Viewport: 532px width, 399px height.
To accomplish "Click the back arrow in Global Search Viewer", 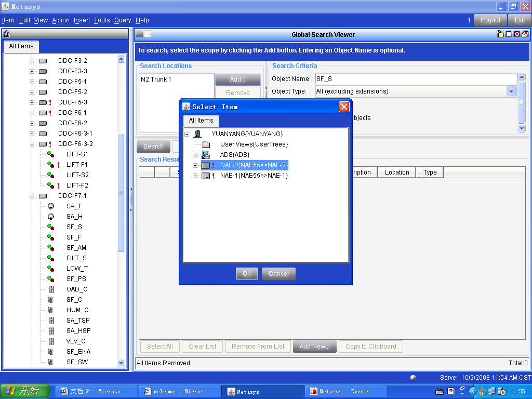I will pos(139,34).
